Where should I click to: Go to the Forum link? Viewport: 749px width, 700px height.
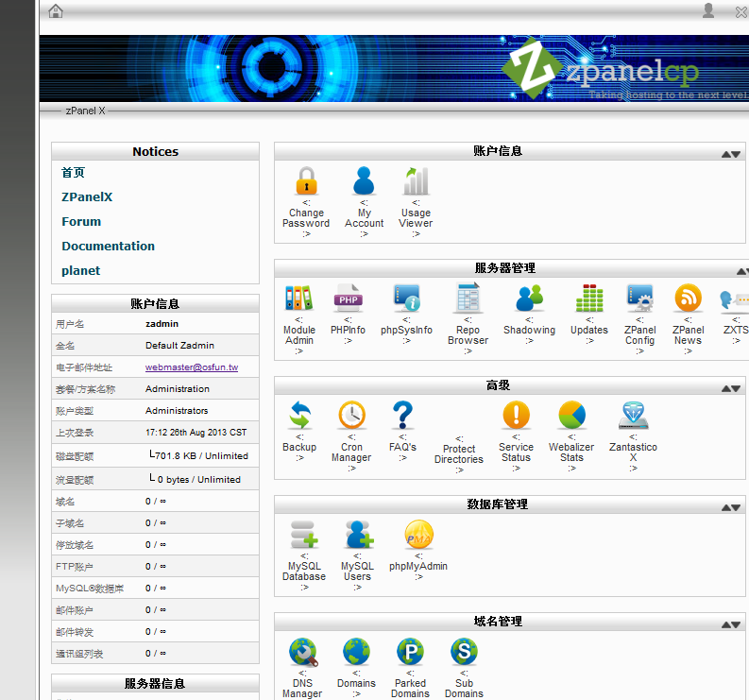(x=81, y=222)
